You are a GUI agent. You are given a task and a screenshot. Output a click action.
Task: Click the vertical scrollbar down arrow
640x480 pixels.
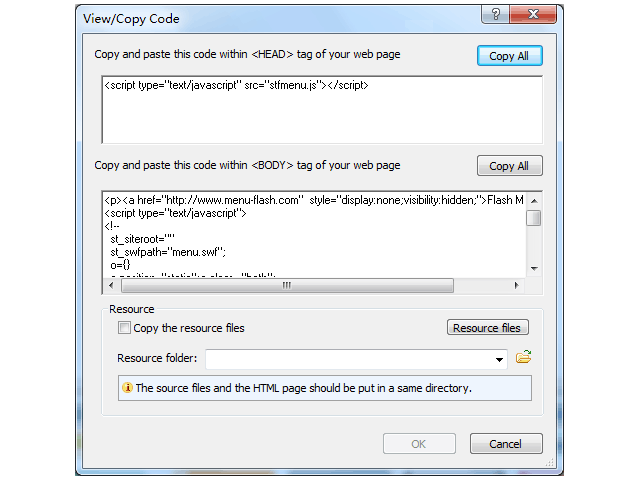point(534,269)
